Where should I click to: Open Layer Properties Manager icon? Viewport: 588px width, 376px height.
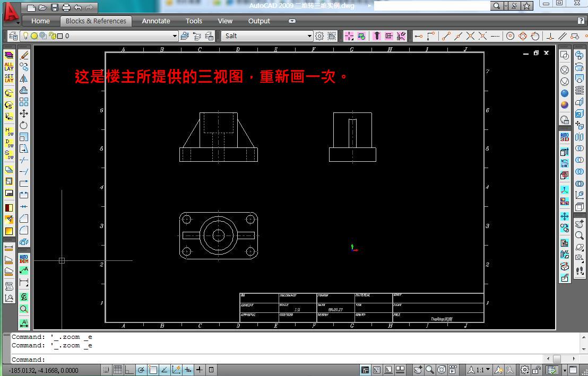tap(13, 36)
